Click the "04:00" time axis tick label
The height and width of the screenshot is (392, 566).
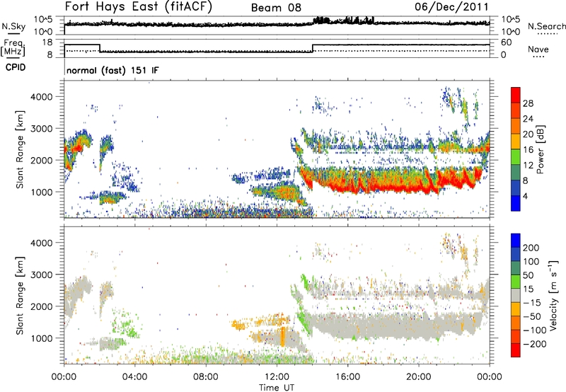(135, 377)
